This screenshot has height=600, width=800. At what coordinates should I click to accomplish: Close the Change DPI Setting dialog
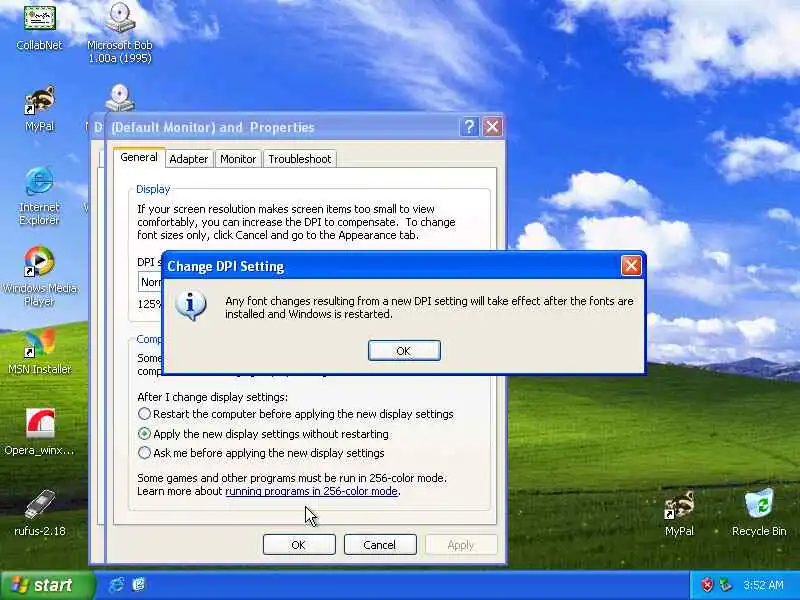point(631,265)
